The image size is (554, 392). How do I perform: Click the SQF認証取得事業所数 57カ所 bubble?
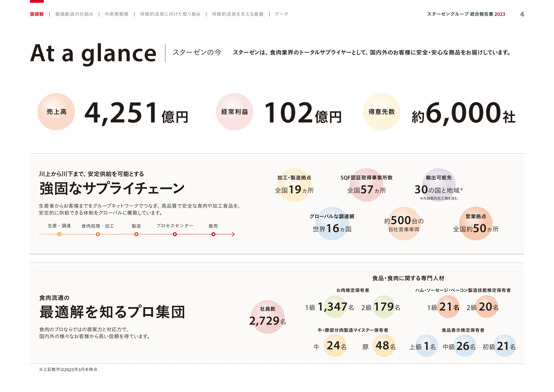click(x=366, y=185)
